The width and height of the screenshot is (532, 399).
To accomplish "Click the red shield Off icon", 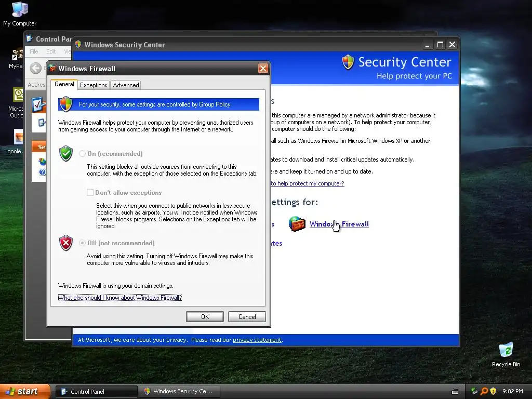I will coord(66,243).
